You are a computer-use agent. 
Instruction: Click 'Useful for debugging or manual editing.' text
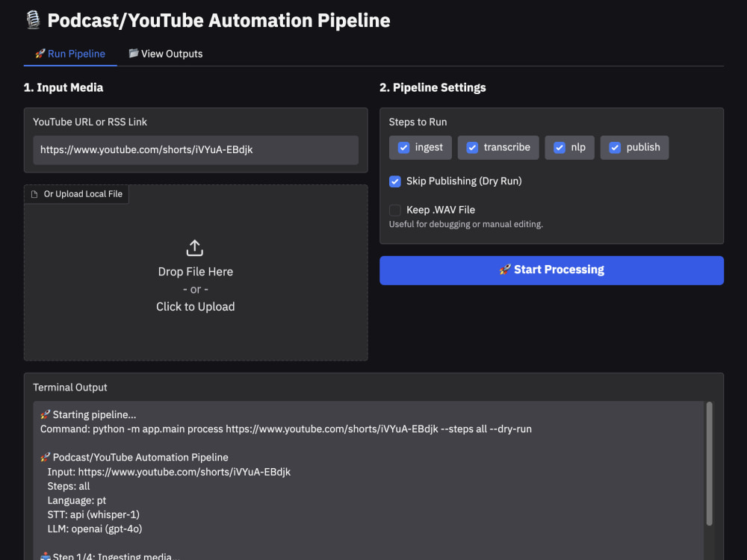[x=466, y=224]
